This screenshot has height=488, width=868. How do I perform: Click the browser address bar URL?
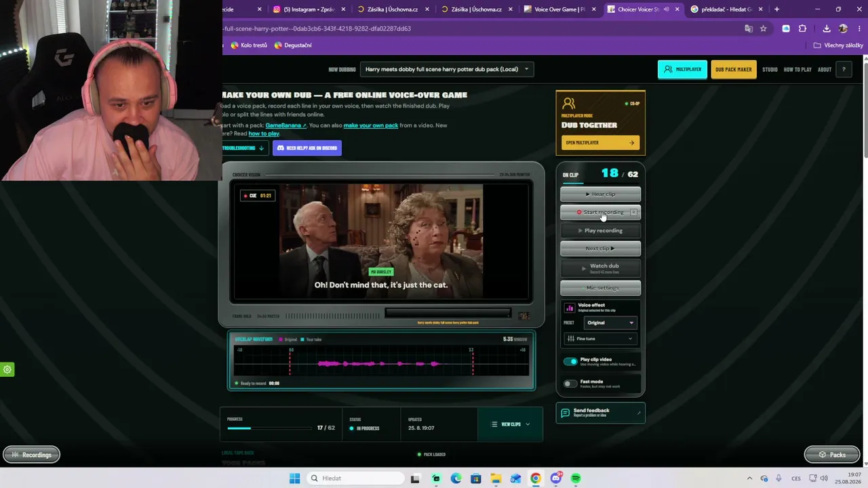317,28
